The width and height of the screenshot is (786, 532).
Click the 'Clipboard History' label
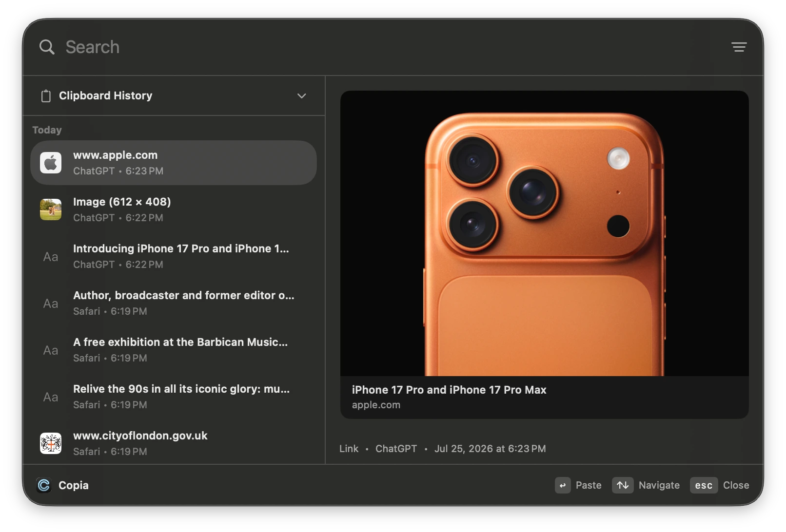coord(106,95)
